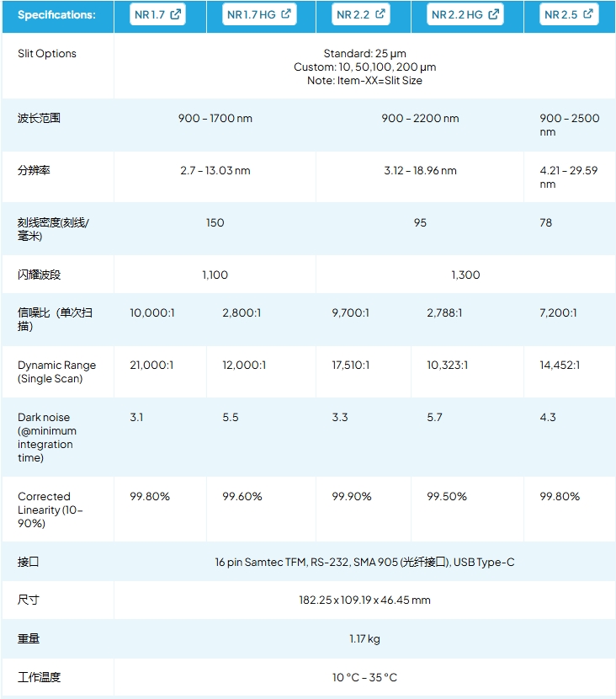Click the external link icon beside NR 2.5
This screenshot has height=699, width=616.
click(x=588, y=14)
